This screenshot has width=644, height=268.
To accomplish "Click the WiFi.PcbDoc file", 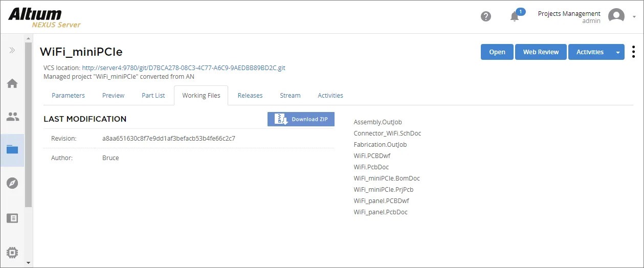I will pos(371,167).
